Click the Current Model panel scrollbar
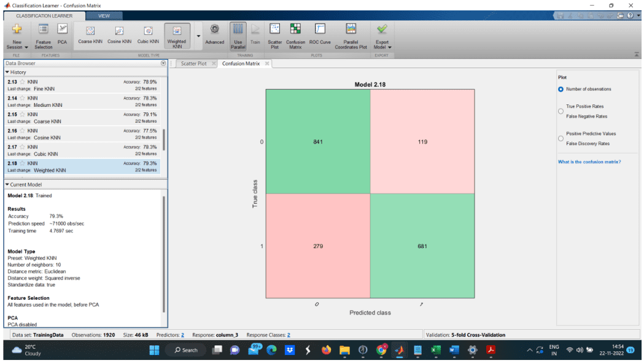 tap(164, 255)
